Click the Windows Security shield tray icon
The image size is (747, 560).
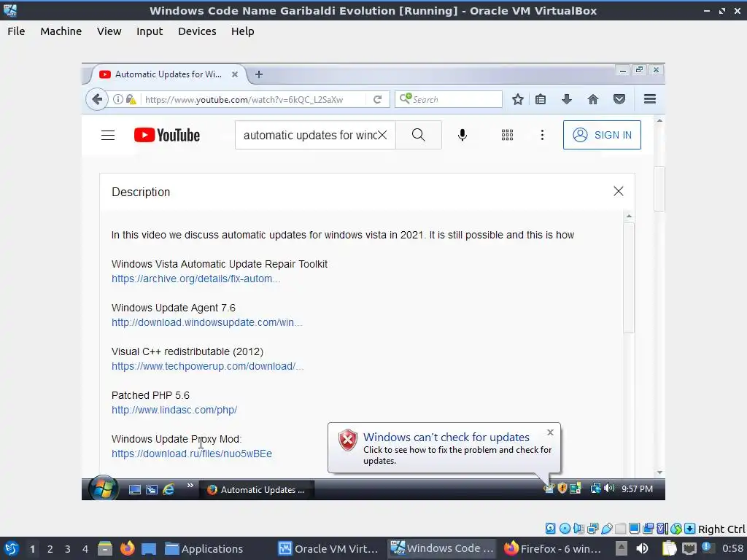pos(562,488)
